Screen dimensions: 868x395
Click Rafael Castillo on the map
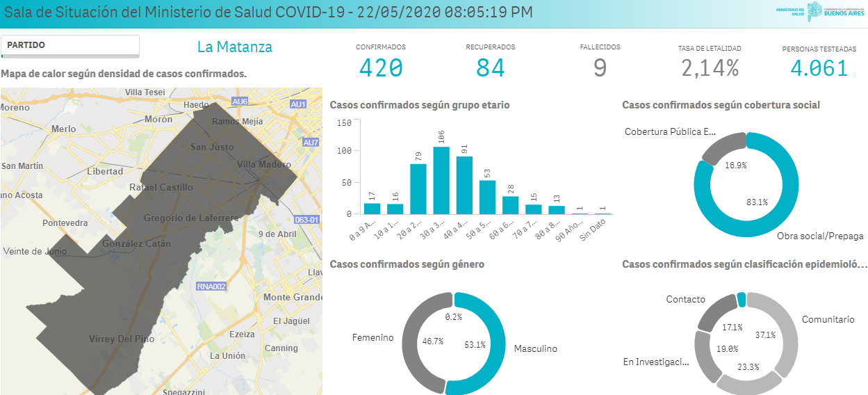tap(161, 187)
